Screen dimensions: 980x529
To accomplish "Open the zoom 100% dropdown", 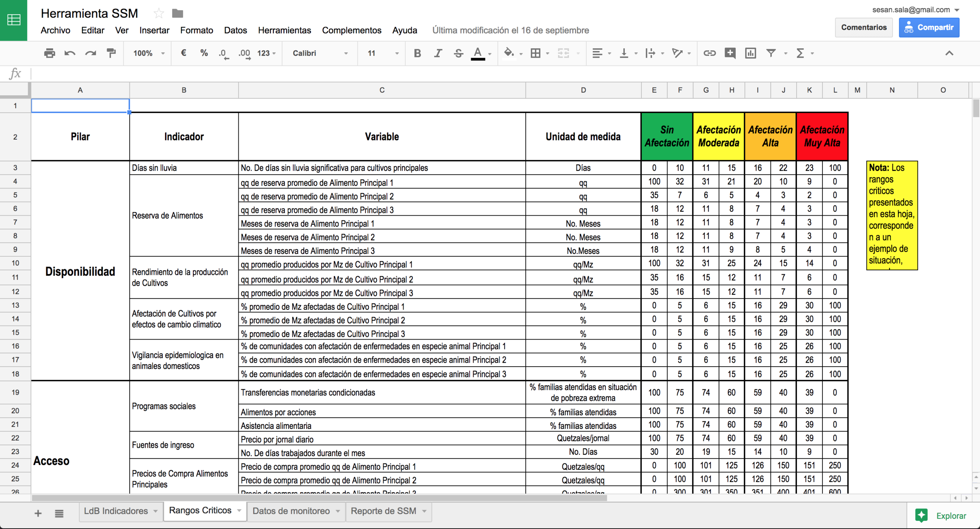I will point(149,53).
